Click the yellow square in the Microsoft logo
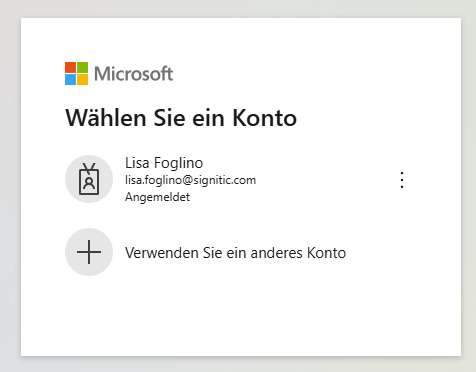The image size is (476, 372). pyautogui.click(x=83, y=79)
